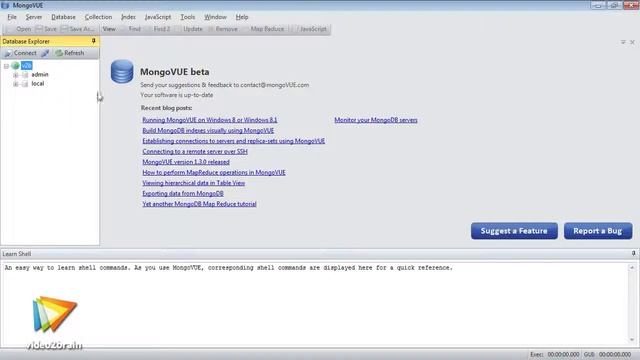Image resolution: width=640 pixels, height=360 pixels.
Task: Open the start page tab dropdown arrow
Action: pyautogui.click(x=623, y=42)
